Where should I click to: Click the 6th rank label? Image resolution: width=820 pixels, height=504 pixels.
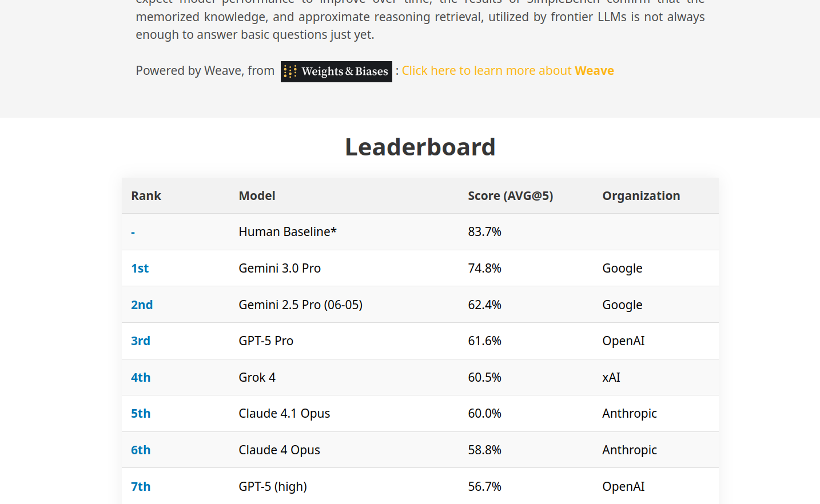pos(141,450)
